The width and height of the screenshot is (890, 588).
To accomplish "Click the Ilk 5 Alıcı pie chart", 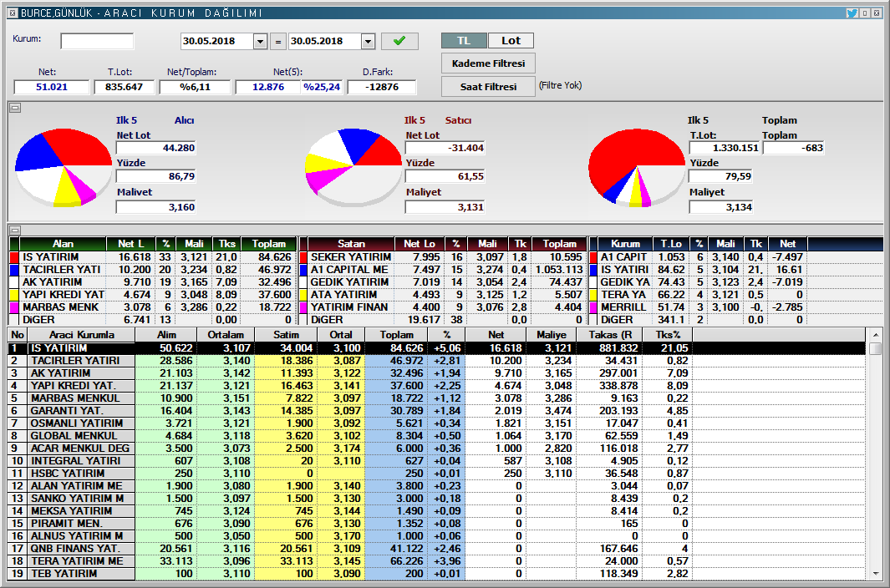I will 63,167.
